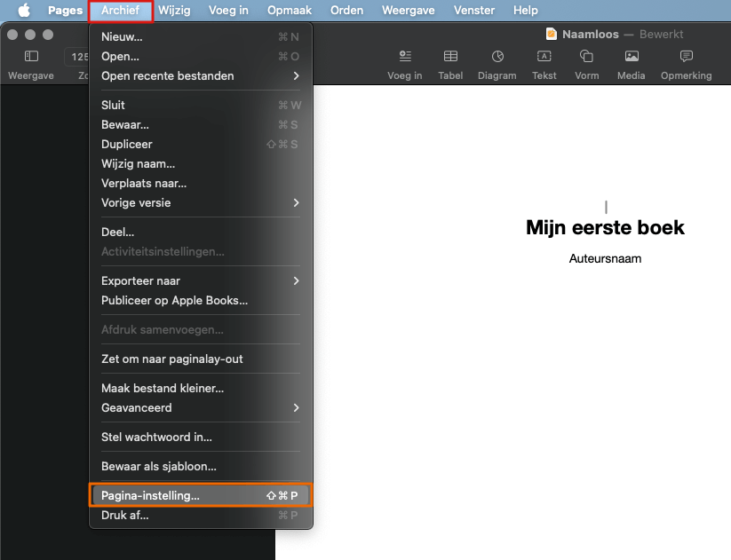Click the Naamloos document title icon
Viewport: 731px width, 560px height.
pos(552,34)
